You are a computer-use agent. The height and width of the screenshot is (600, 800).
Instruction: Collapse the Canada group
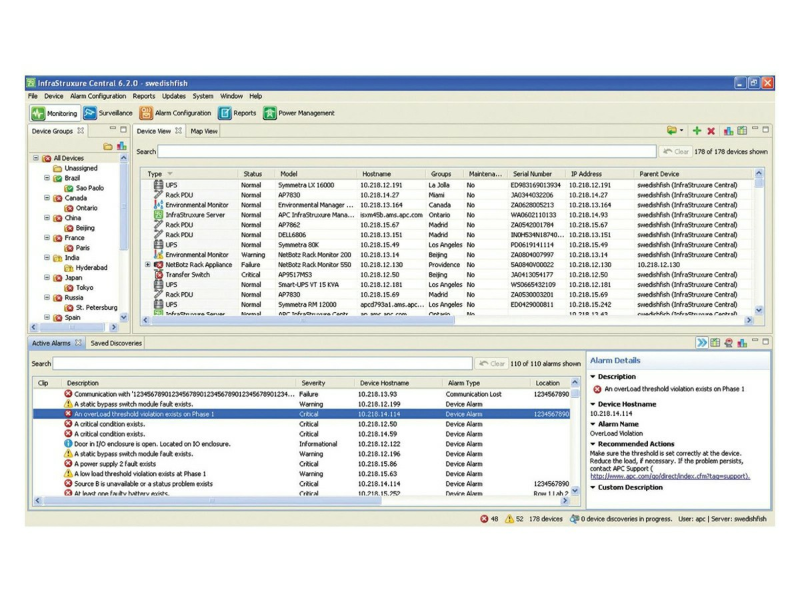47,198
